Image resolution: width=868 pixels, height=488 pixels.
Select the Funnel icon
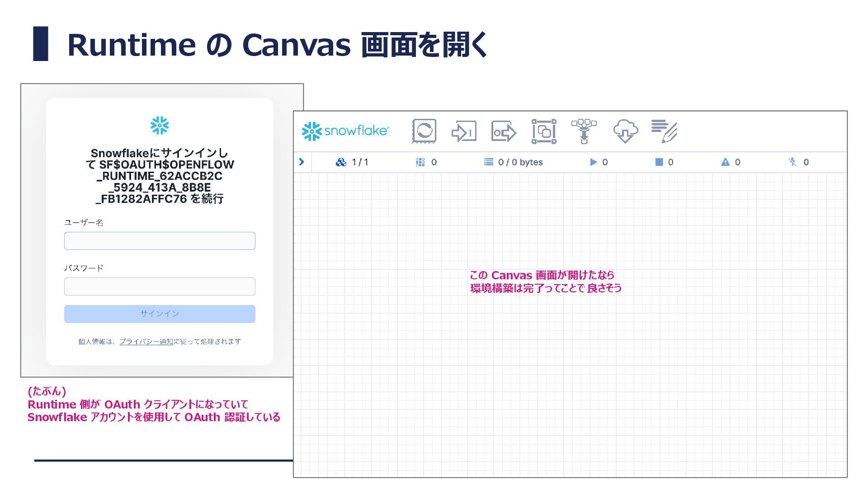coord(584,131)
